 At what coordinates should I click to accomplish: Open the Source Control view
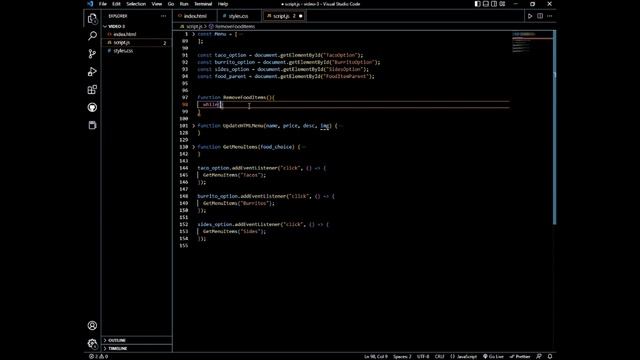92,54
